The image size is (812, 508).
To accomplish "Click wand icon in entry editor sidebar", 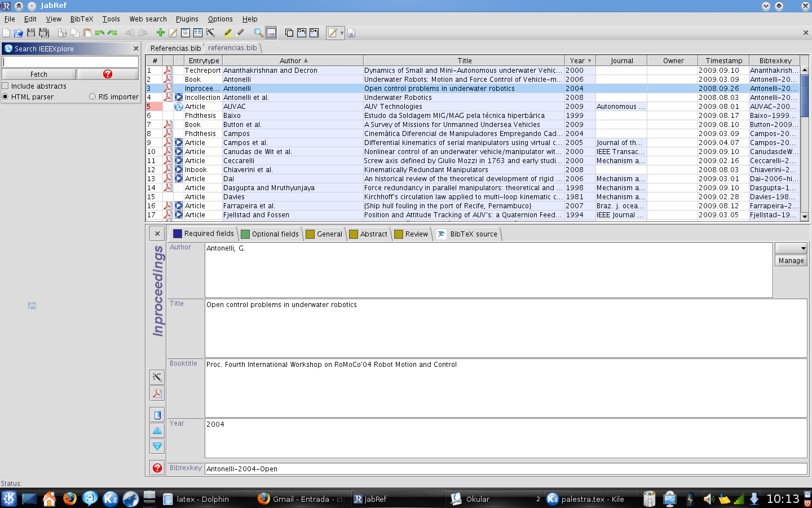I will (x=157, y=377).
